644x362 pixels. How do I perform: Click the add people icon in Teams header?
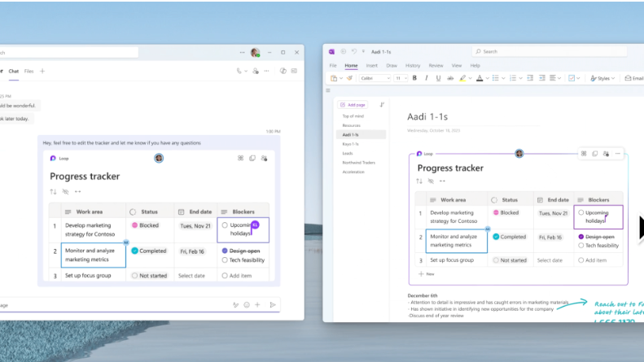[x=256, y=71]
